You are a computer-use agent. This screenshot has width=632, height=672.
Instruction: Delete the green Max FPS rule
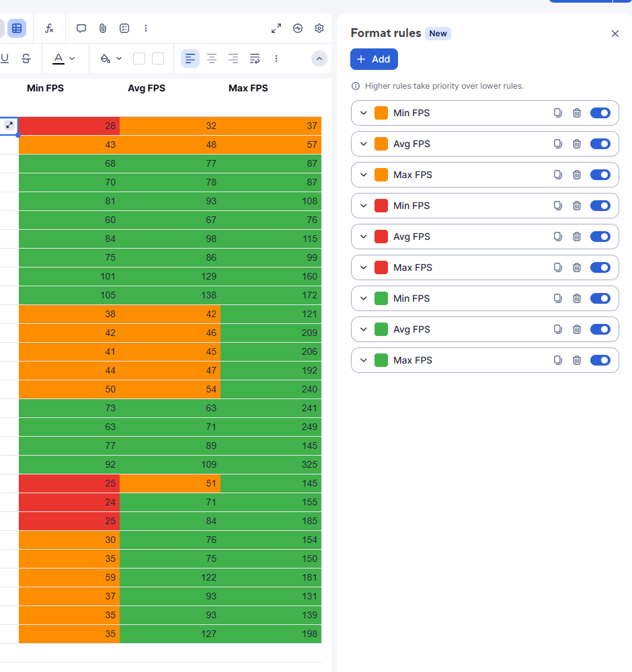pos(577,360)
